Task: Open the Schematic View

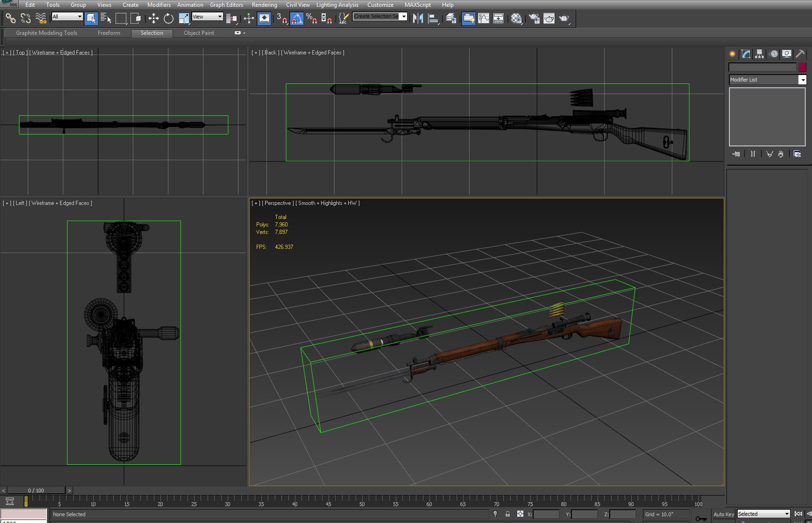Action: tap(498, 18)
